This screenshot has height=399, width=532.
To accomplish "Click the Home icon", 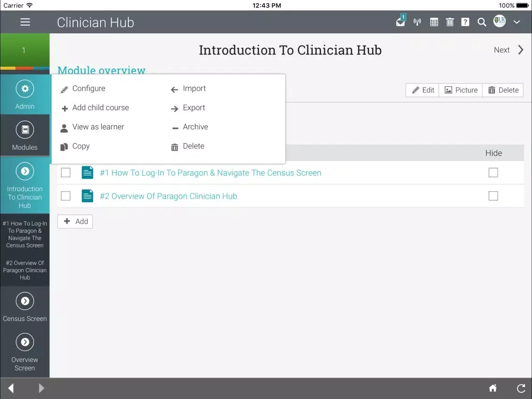I will click(x=493, y=388).
